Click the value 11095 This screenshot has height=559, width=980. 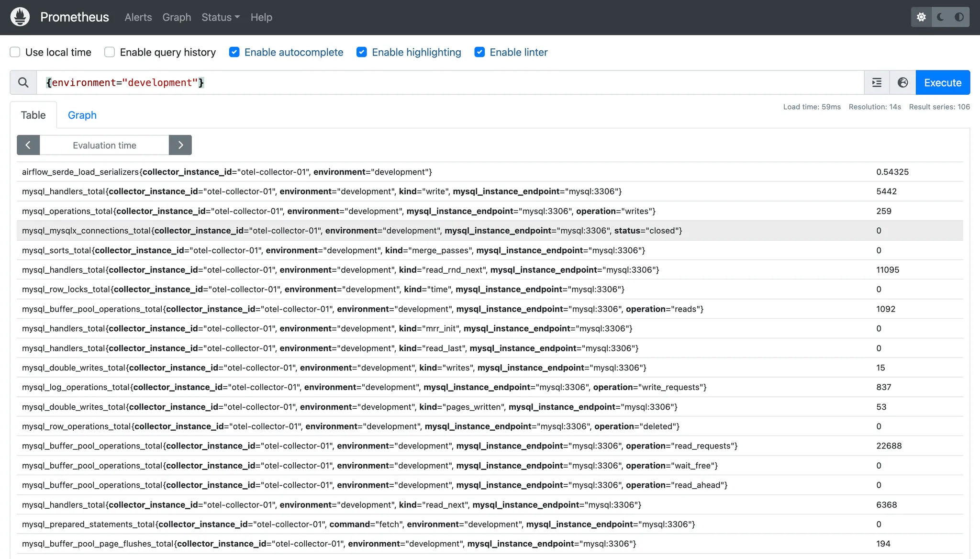[888, 270]
